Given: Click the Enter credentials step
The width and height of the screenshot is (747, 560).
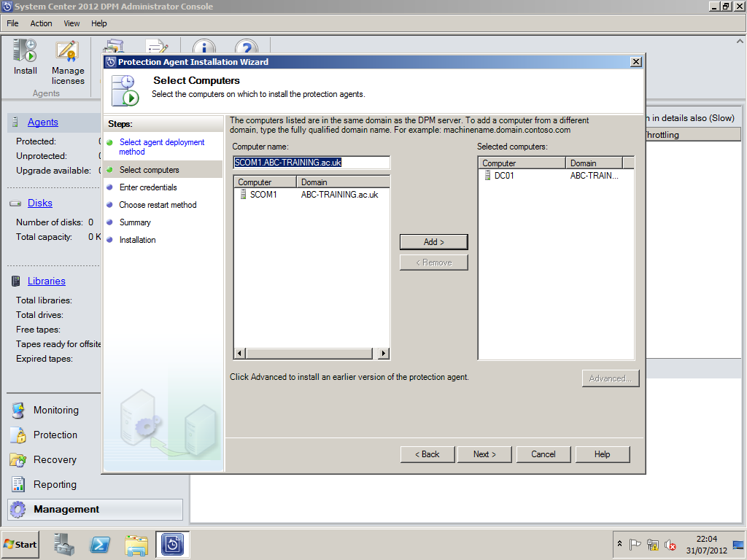Looking at the screenshot, I should (x=148, y=187).
